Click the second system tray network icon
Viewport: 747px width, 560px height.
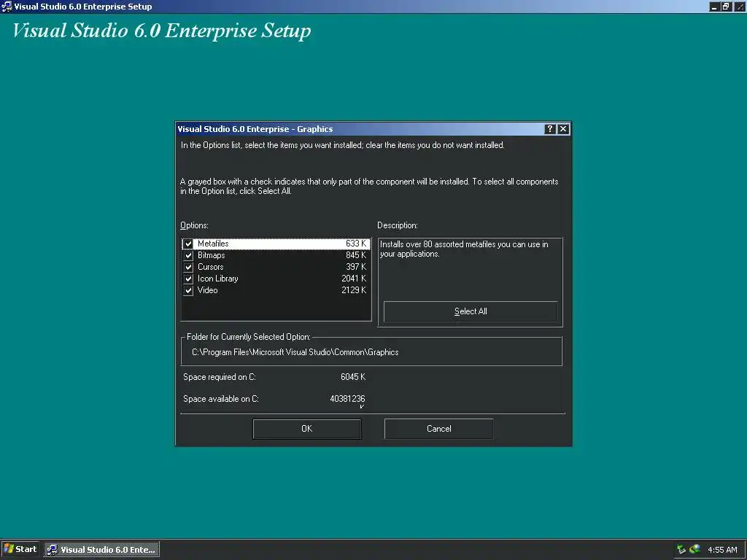[694, 550]
